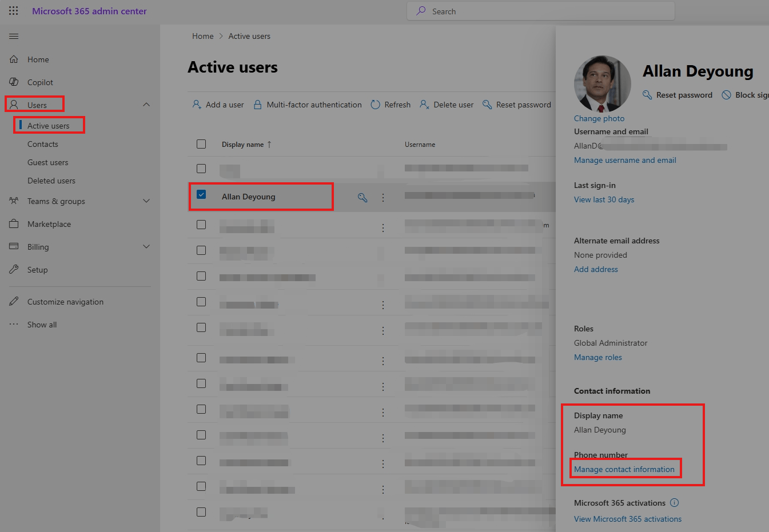Collapse the navigation with the hamburger icon

[x=14, y=36]
